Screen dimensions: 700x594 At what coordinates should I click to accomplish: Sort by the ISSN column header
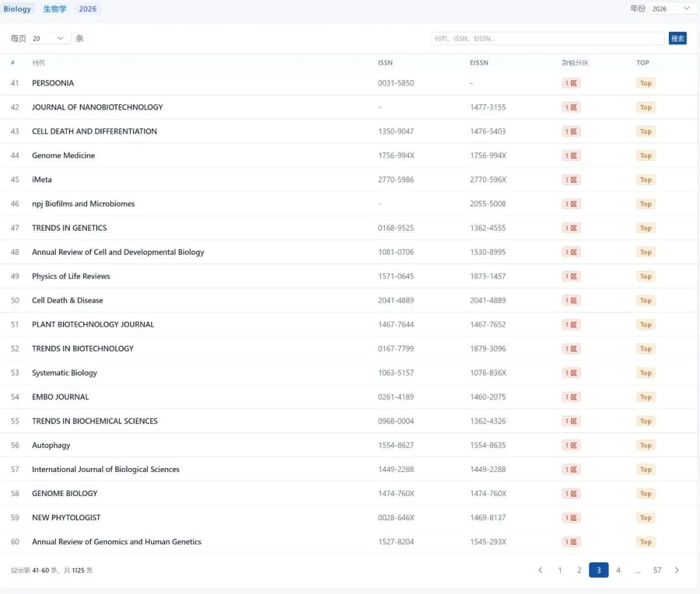tap(385, 63)
